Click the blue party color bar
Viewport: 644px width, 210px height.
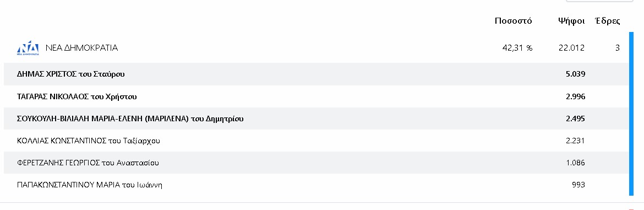point(631,114)
